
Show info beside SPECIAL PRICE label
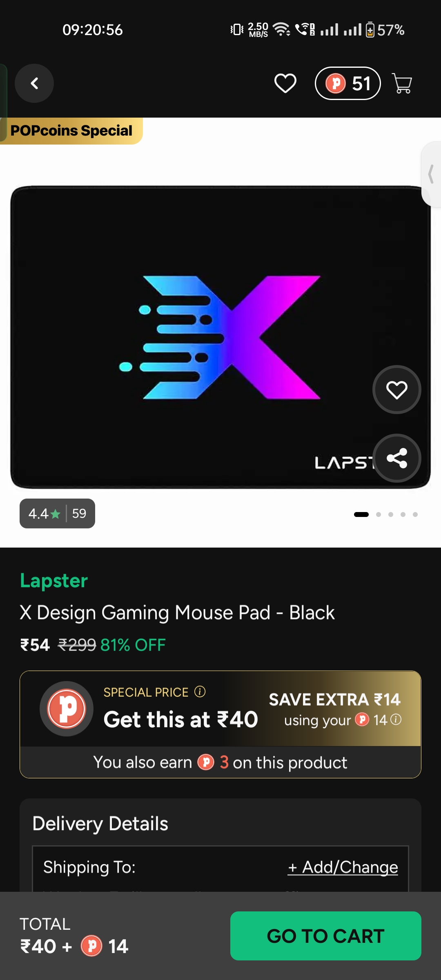pos(200,692)
